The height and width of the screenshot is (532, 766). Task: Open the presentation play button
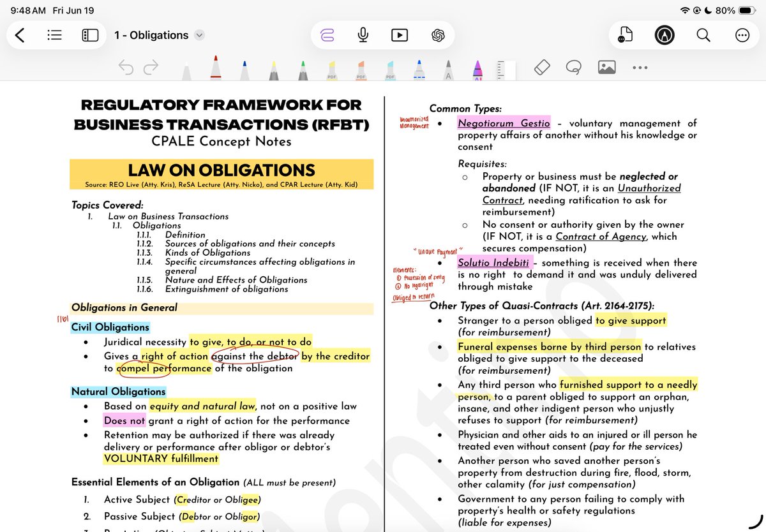click(400, 35)
